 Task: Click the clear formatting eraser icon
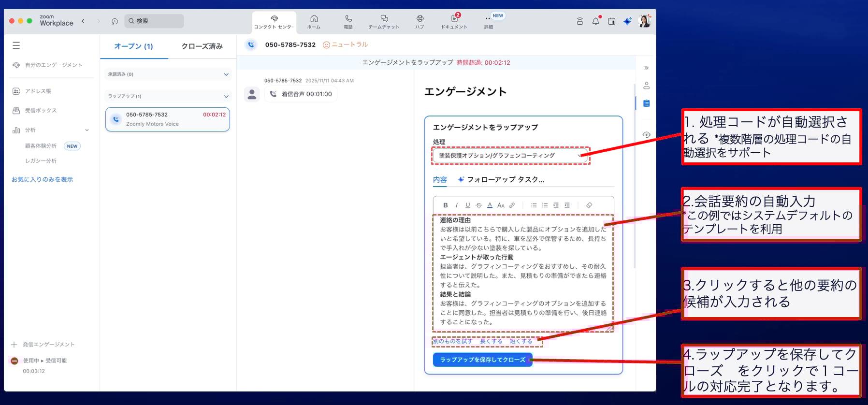[x=589, y=205]
